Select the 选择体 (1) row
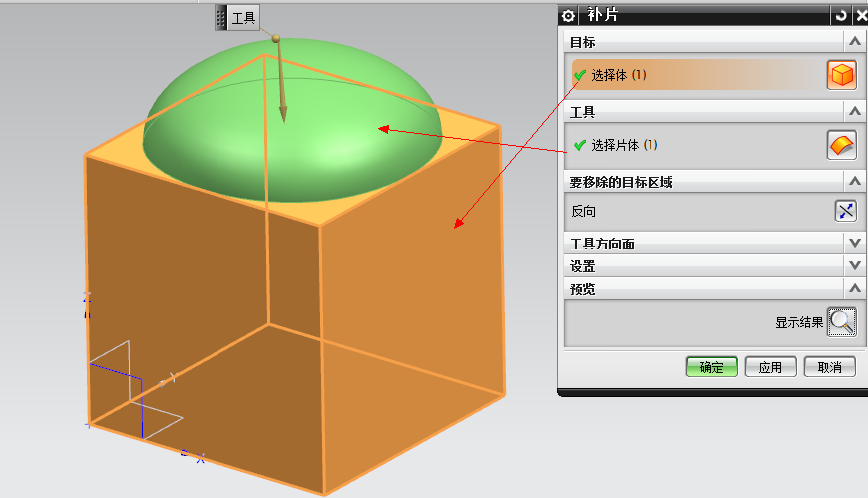This screenshot has width=868, height=498. [698, 75]
